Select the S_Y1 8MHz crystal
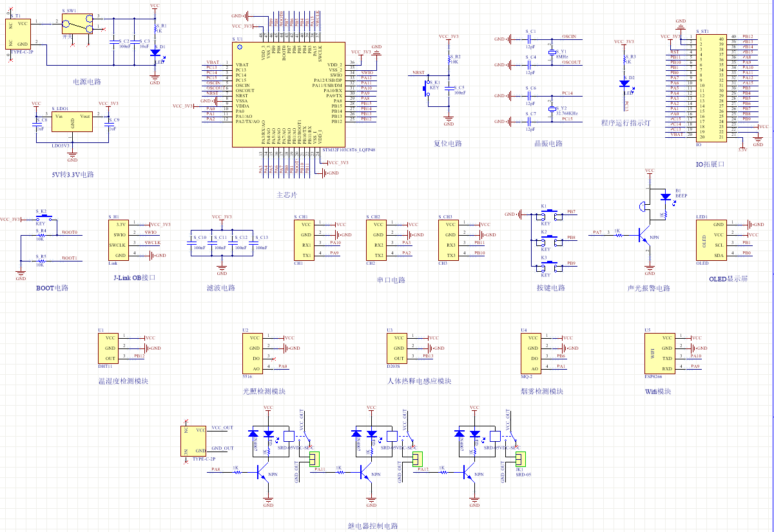774x532 pixels. [552, 52]
